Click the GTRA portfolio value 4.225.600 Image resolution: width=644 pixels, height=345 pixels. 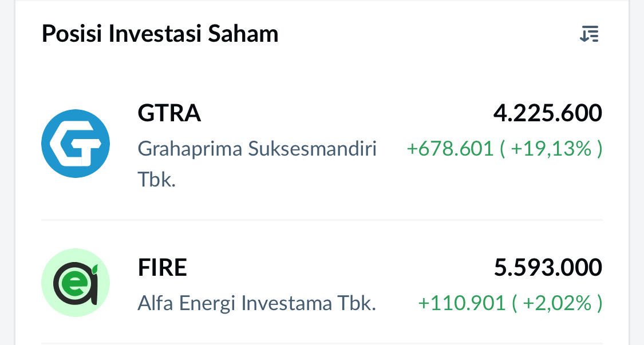548,113
